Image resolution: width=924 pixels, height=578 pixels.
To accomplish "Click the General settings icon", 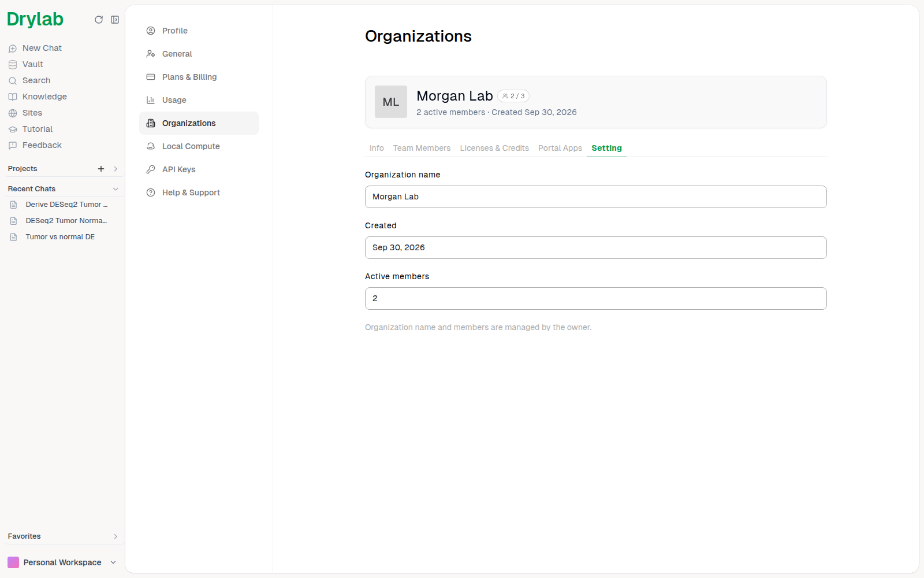I will pyautogui.click(x=151, y=54).
